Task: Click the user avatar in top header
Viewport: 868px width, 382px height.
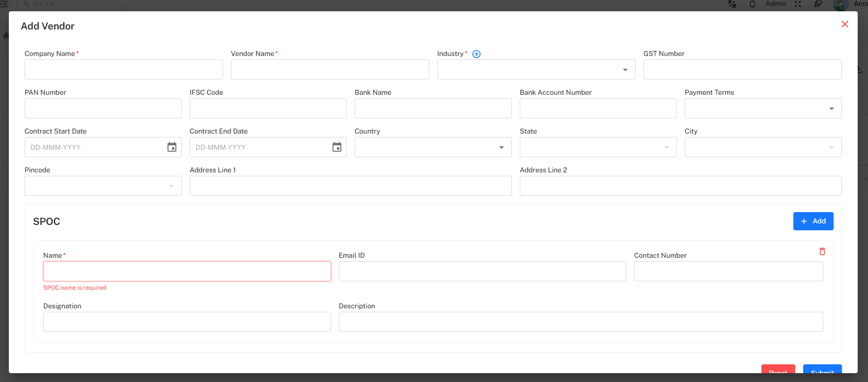Action: pos(841,5)
